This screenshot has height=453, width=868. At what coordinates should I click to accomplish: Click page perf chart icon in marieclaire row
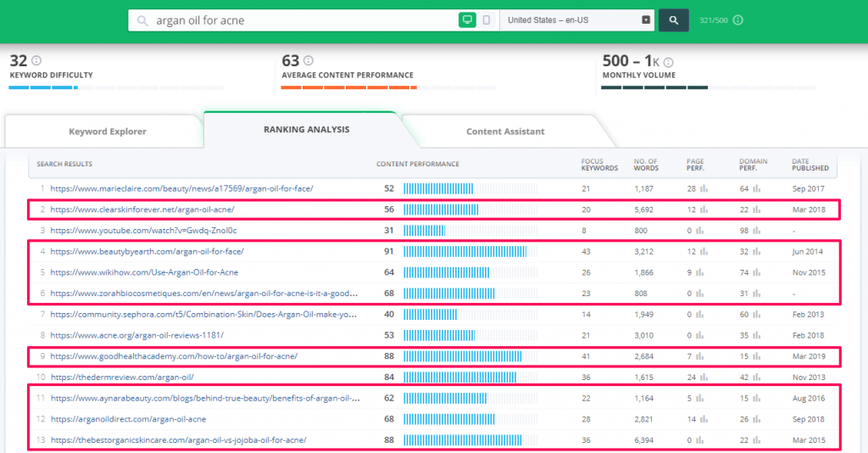[704, 189]
